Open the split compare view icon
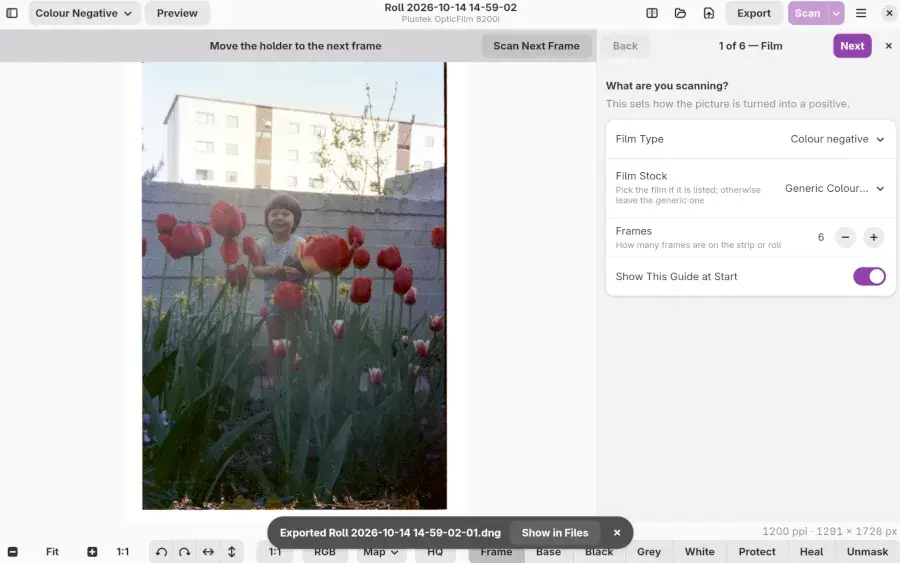The image size is (900, 563). 651,13
